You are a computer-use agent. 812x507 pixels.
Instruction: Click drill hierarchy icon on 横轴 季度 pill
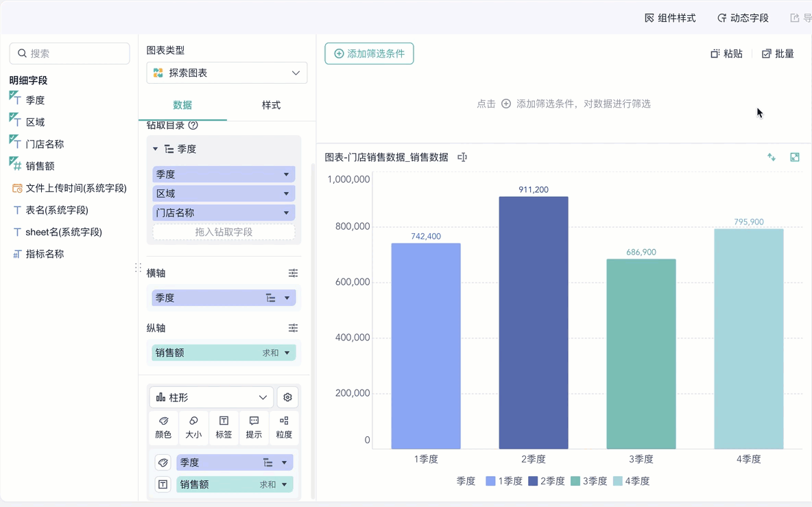coord(271,298)
